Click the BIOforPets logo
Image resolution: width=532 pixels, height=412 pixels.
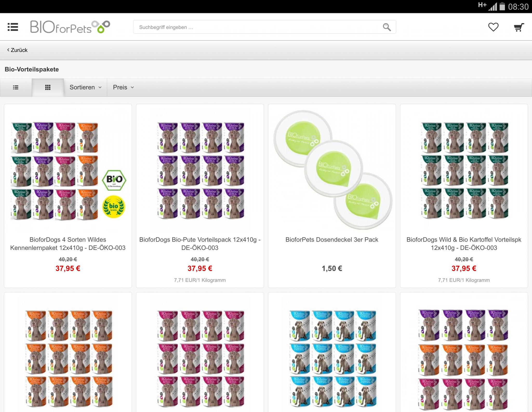(70, 27)
